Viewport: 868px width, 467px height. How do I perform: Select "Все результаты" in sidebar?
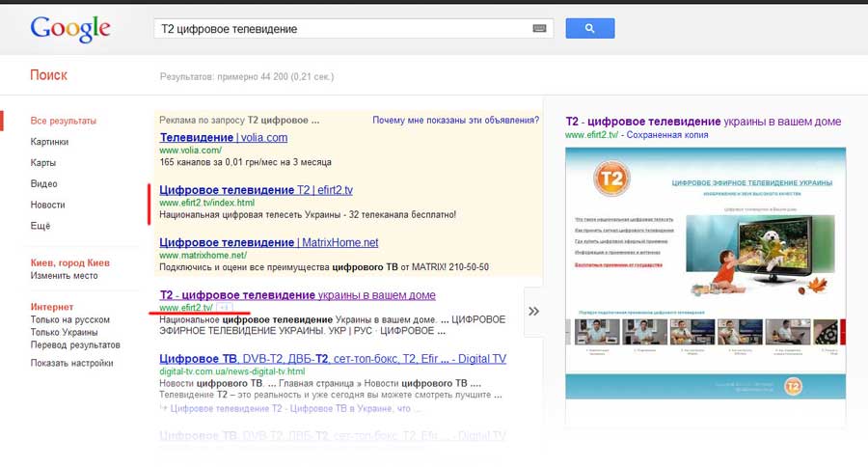pos(63,121)
